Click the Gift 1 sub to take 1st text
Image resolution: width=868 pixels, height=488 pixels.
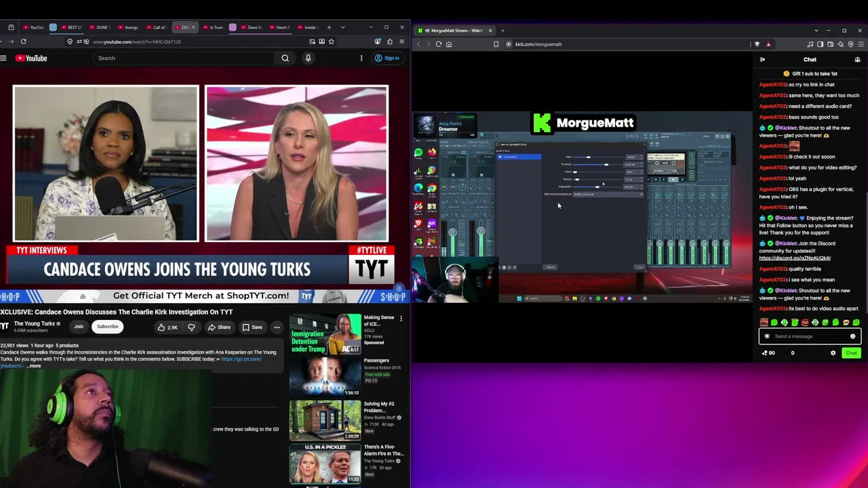coord(814,74)
